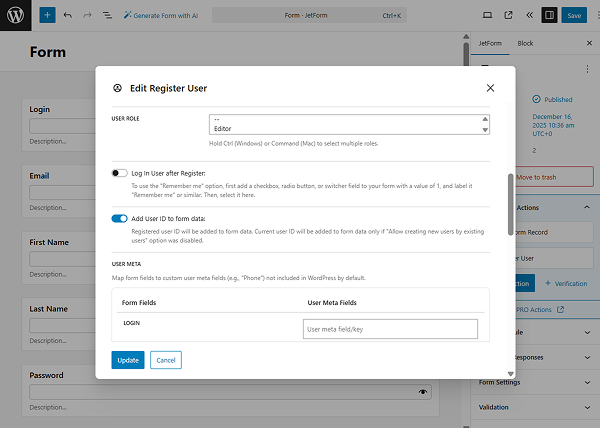Click revisions count 2 link
This screenshot has width=600, height=428.
pos(534,151)
